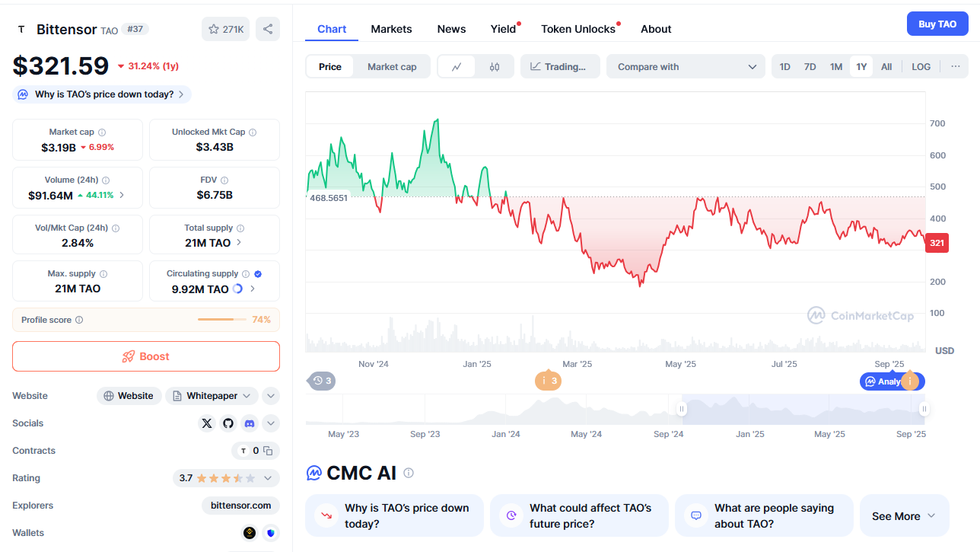Open the GitHub social link
This screenshot has width=980, height=552.
click(x=228, y=423)
